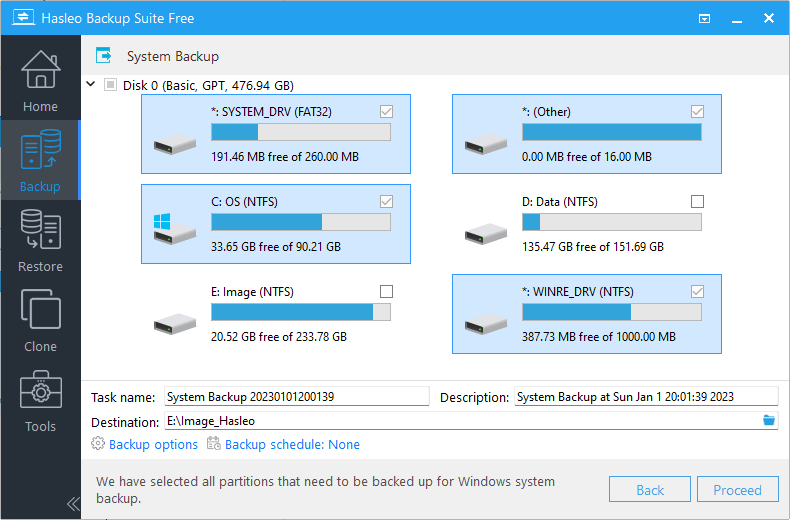Switch to the Backup tab
The image size is (790, 520).
click(x=40, y=160)
